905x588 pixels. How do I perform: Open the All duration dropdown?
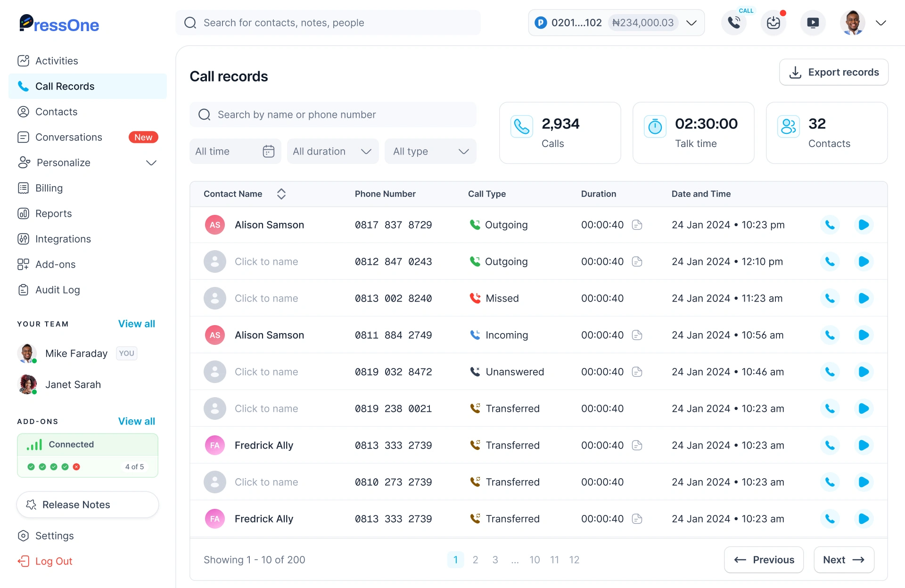point(333,151)
